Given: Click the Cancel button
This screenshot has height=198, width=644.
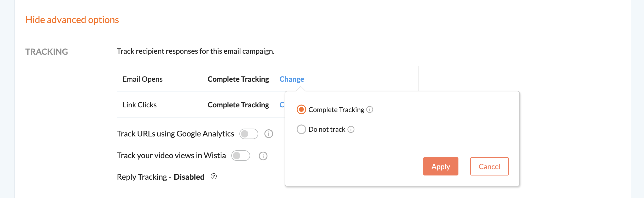Looking at the screenshot, I should (x=489, y=166).
